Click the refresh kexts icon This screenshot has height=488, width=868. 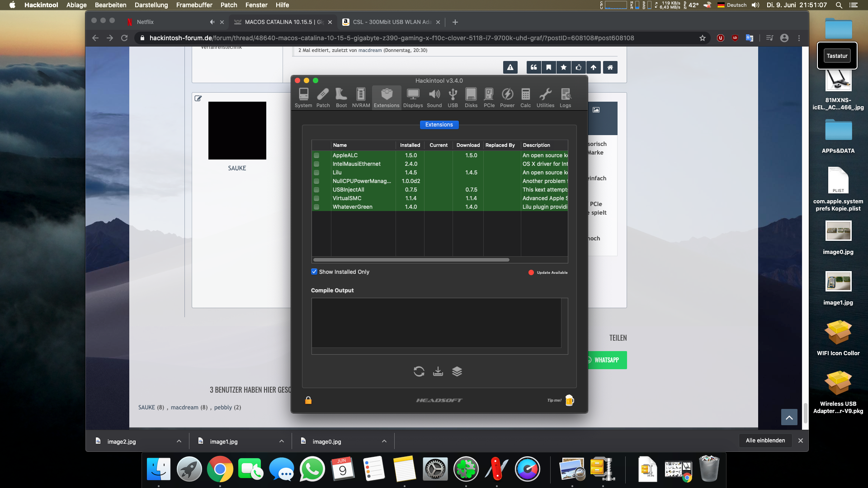tap(419, 371)
